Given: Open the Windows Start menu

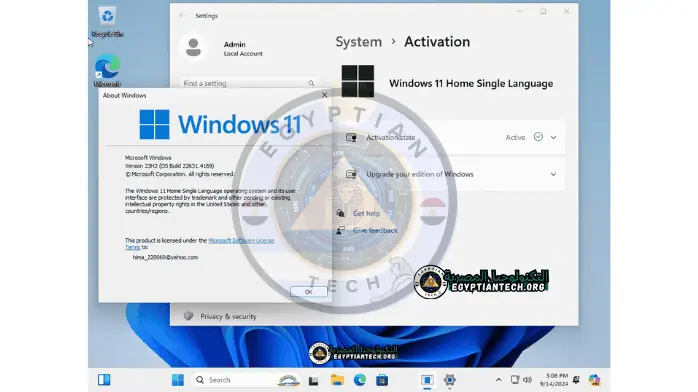Looking at the screenshot, I should point(178,380).
